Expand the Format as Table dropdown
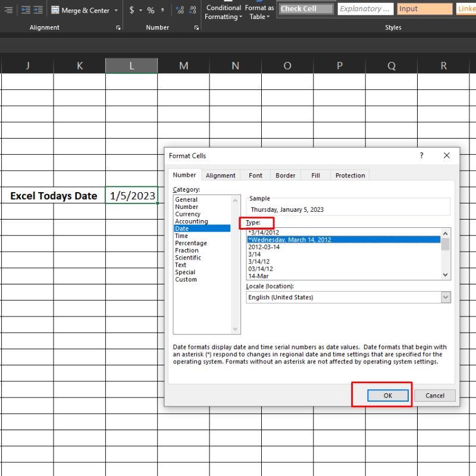The width and height of the screenshot is (476, 476). [x=259, y=12]
